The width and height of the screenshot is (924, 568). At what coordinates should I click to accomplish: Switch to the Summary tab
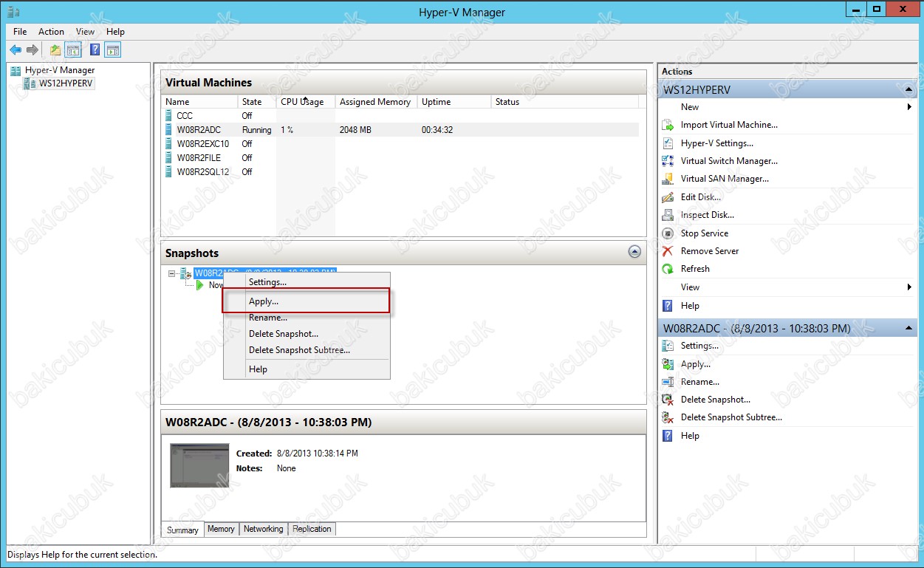(182, 530)
